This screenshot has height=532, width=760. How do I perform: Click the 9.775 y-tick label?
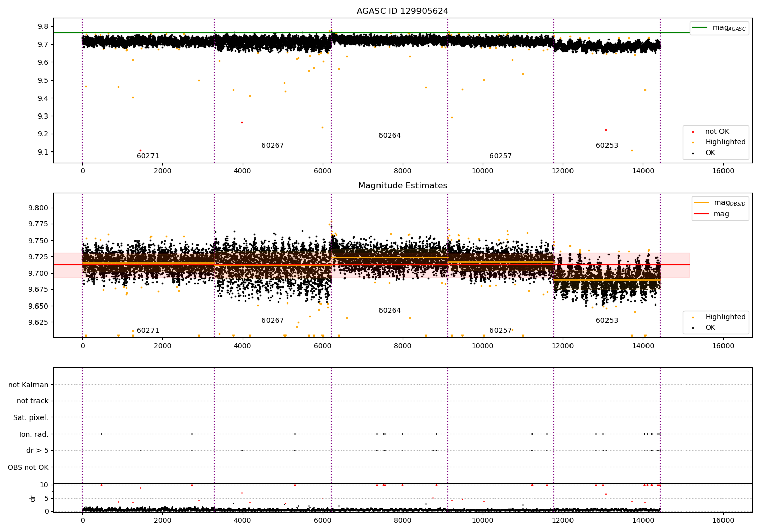pos(39,224)
